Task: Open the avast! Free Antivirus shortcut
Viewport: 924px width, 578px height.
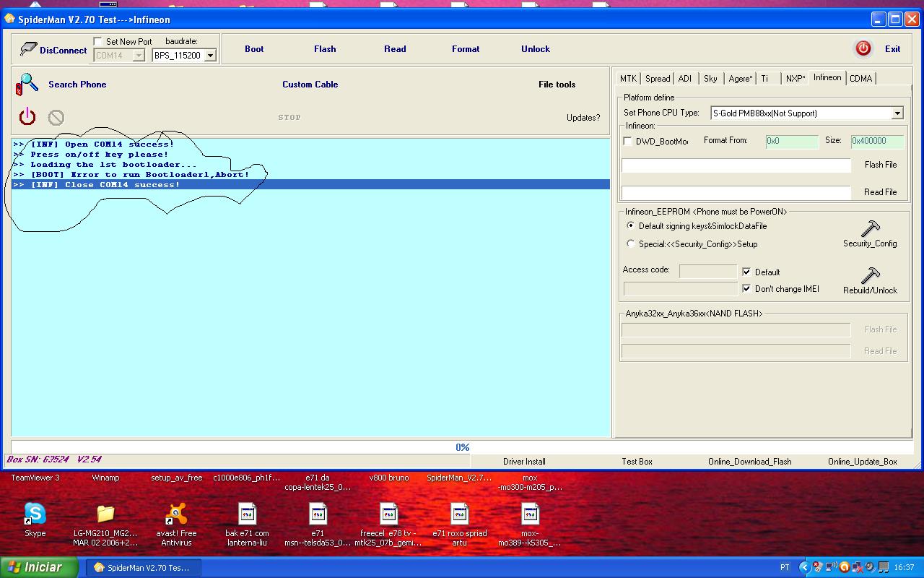Action: pyautogui.click(x=176, y=514)
